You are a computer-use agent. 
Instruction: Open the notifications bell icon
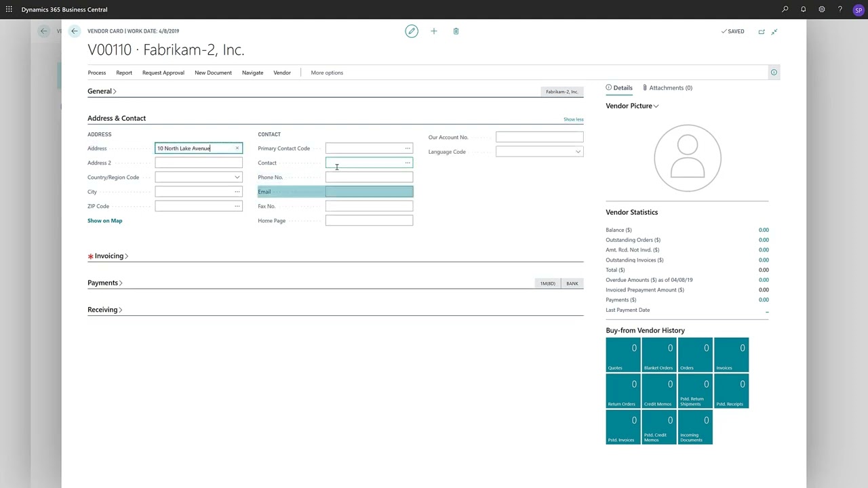pyautogui.click(x=804, y=9)
